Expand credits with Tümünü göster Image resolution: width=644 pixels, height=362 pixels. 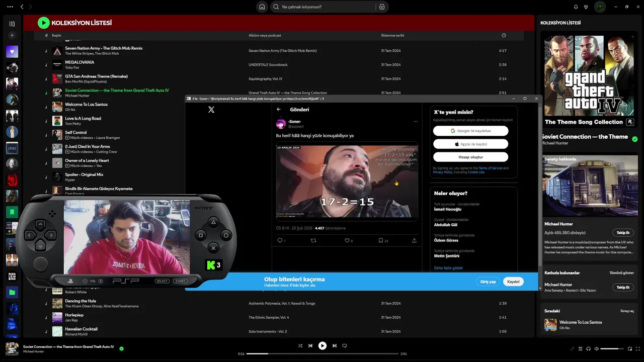pos(621,273)
